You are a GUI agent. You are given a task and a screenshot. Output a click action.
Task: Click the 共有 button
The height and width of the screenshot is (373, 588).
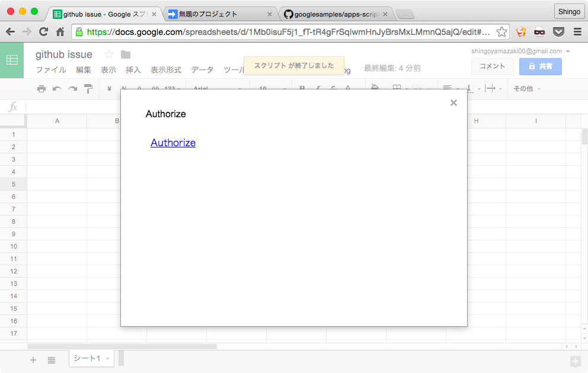(x=540, y=66)
